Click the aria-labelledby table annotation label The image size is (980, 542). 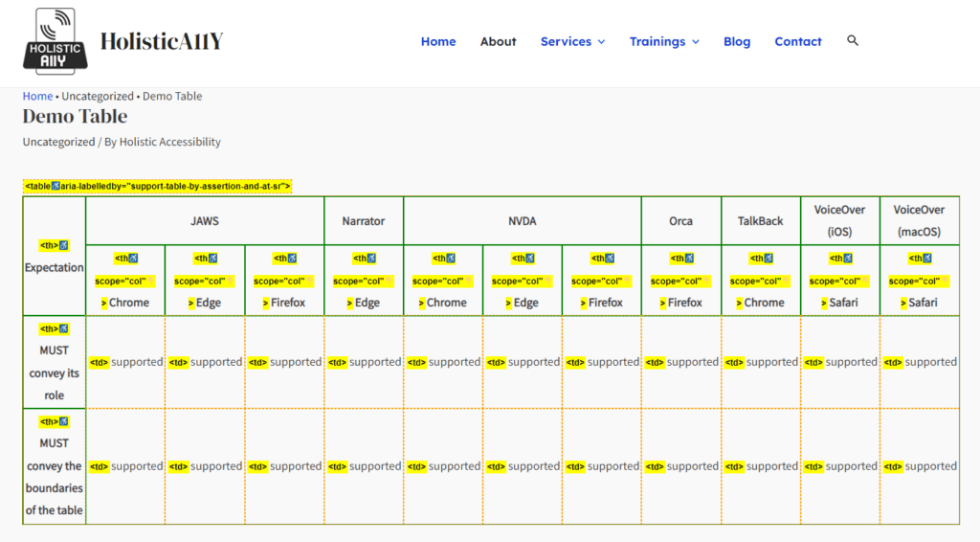point(158,186)
